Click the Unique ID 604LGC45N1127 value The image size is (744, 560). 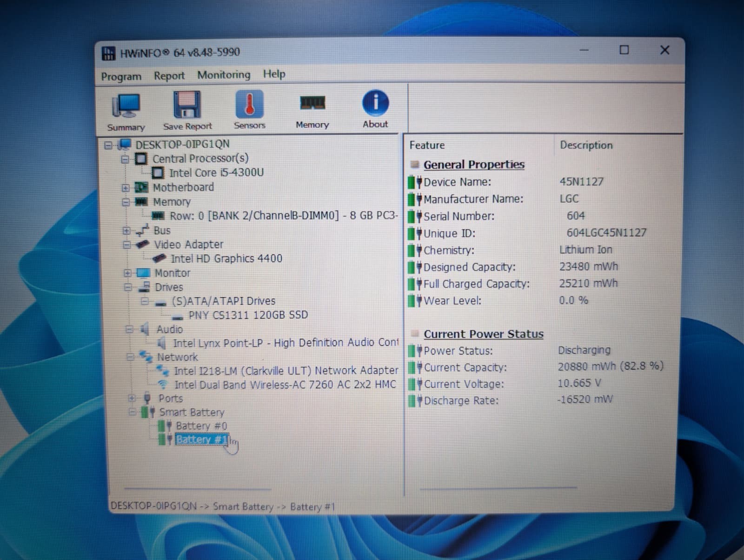(x=606, y=233)
